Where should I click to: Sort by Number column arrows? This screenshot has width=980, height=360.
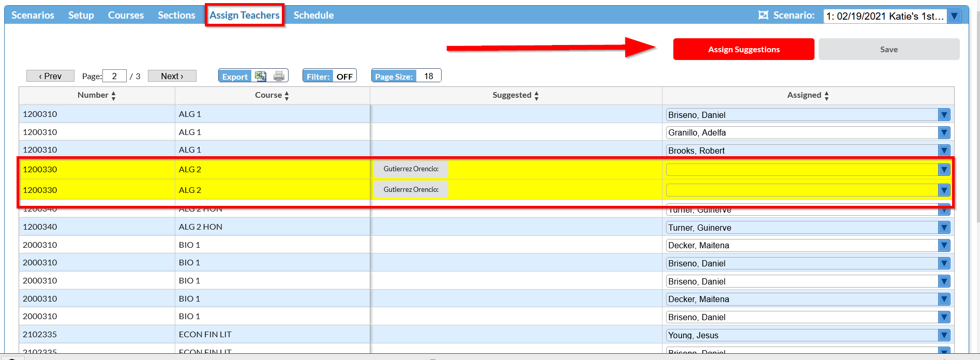click(113, 96)
